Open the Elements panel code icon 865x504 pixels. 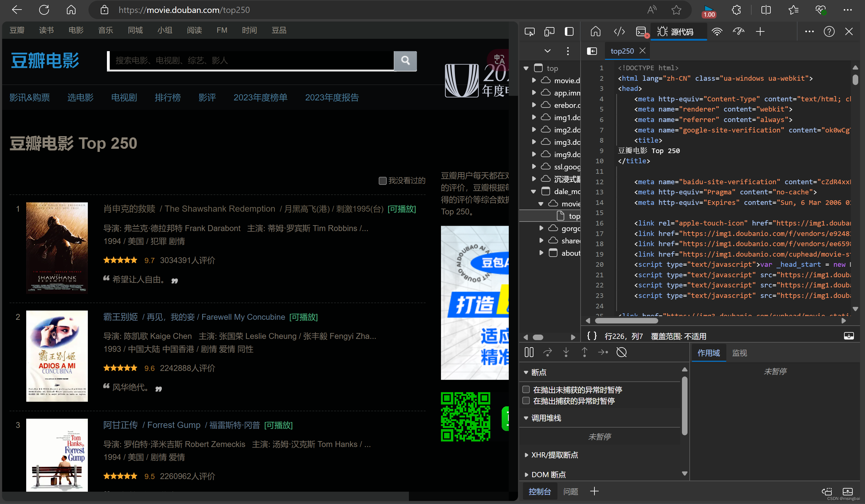click(x=619, y=31)
